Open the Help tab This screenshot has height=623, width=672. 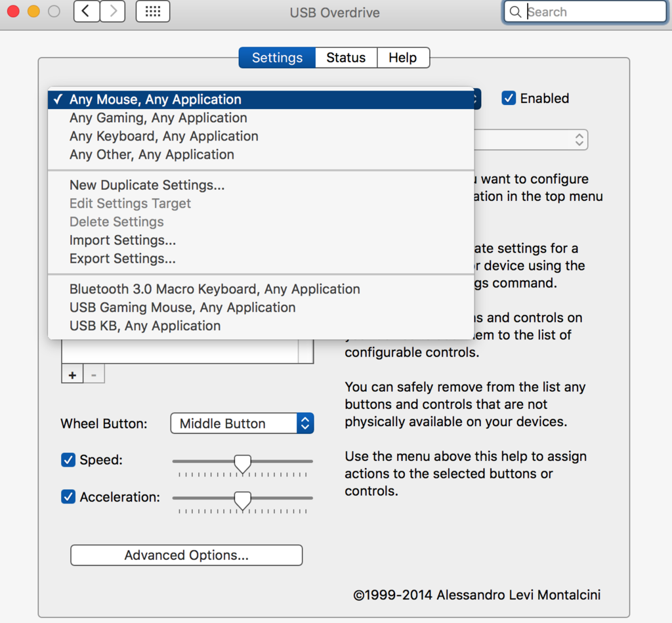pyautogui.click(x=403, y=58)
